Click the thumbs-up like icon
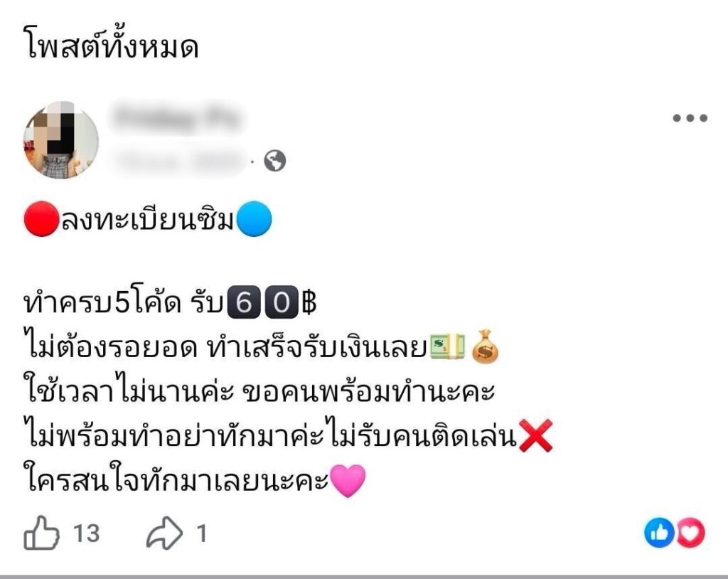 pyautogui.click(x=41, y=533)
